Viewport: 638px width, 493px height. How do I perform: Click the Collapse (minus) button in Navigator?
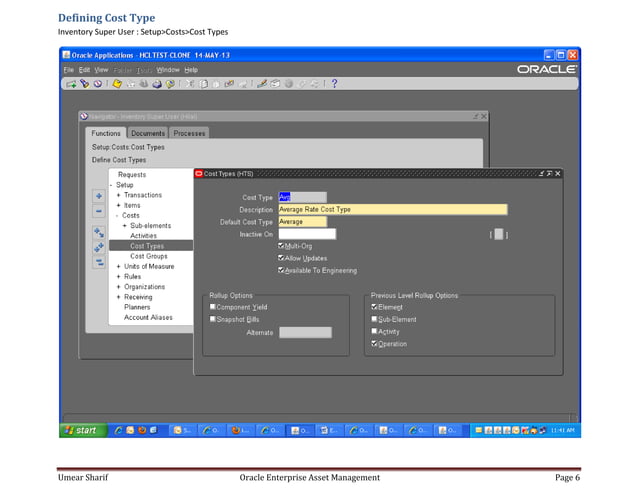click(99, 211)
